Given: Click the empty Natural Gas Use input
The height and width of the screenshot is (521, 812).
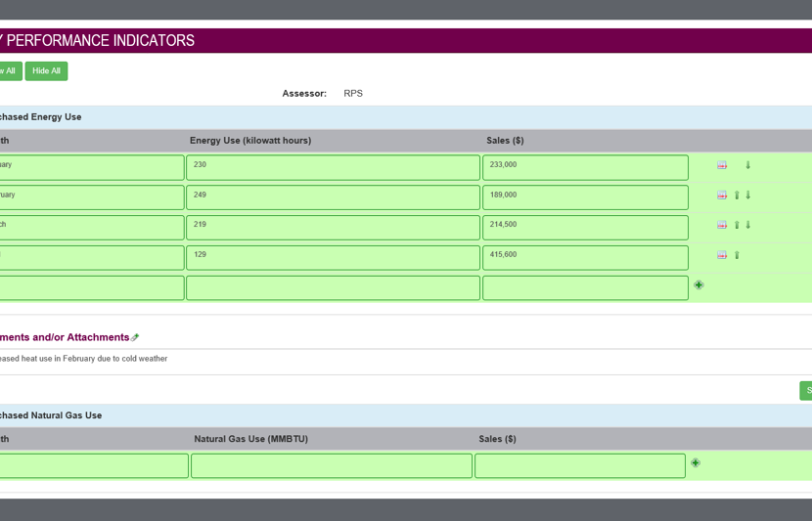Looking at the screenshot, I should (331, 466).
